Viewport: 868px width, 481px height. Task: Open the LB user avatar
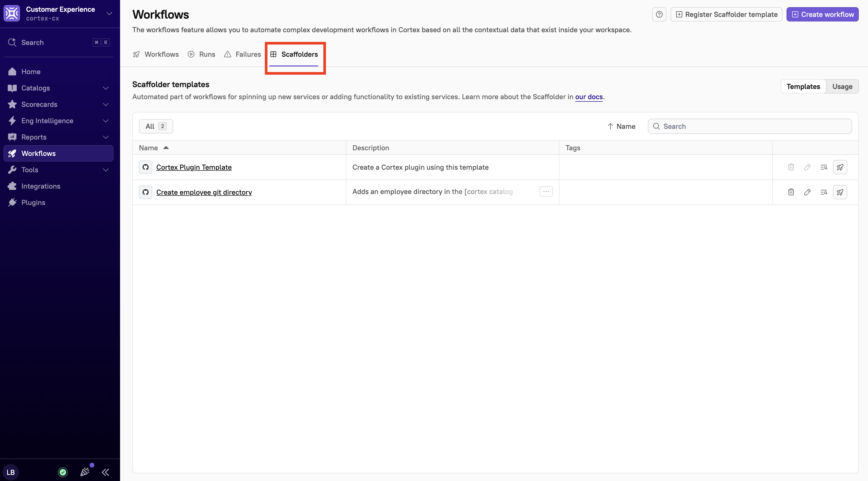click(11, 472)
